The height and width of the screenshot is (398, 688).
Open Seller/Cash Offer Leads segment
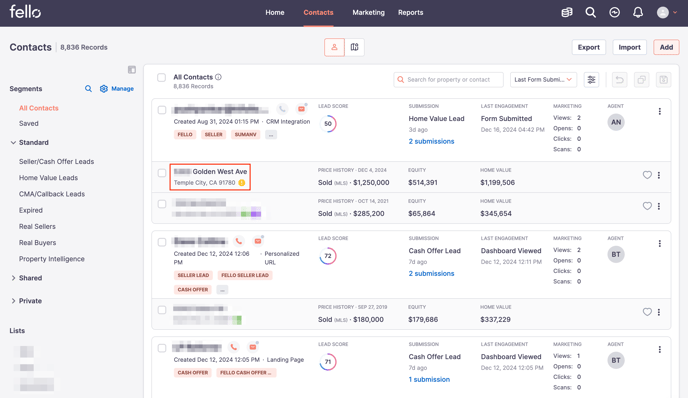[57, 161]
